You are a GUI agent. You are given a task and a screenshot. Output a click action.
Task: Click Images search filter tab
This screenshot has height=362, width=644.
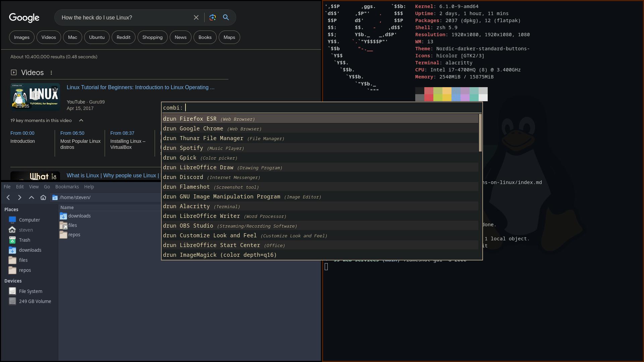point(21,37)
